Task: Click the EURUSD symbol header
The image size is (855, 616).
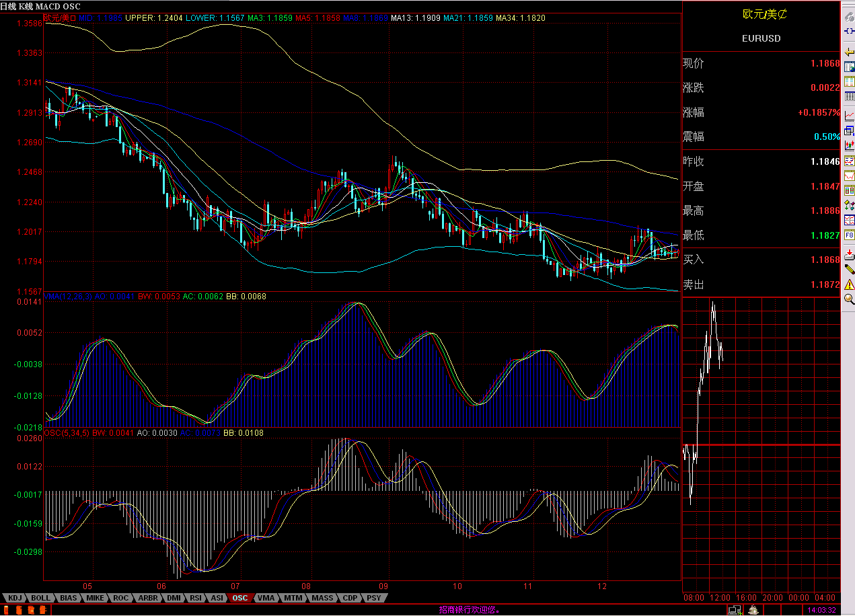Action: point(761,38)
